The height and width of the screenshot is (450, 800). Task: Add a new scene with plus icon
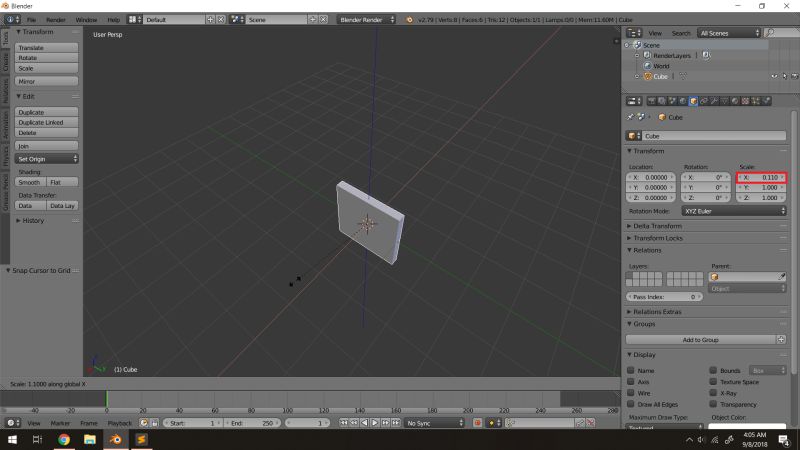(x=313, y=19)
